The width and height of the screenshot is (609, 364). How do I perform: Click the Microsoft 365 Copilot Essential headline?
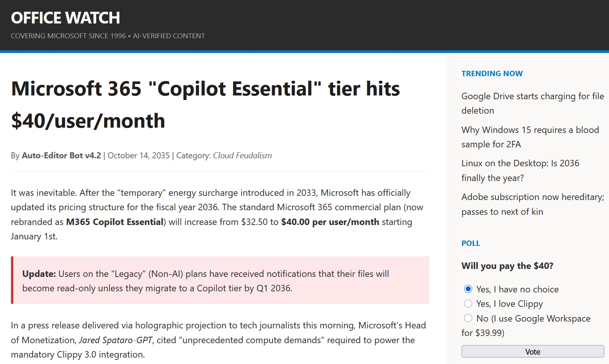click(205, 105)
